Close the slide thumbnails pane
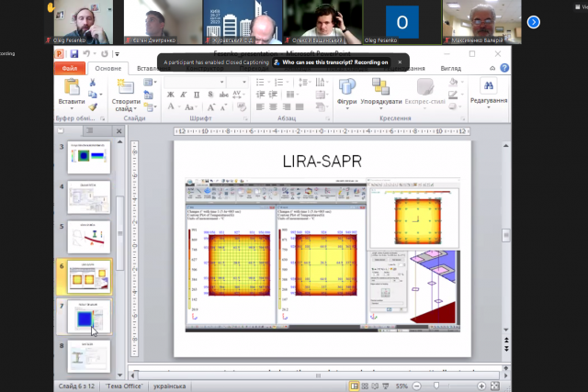 tap(119, 130)
